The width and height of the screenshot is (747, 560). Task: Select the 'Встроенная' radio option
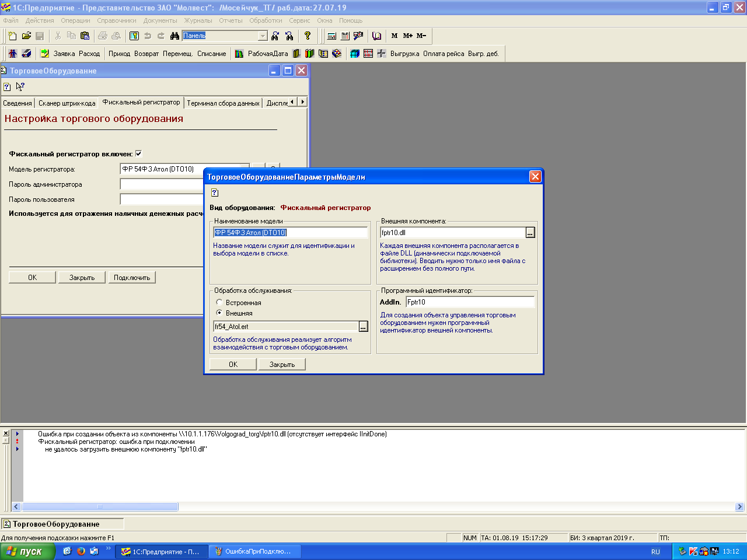[x=219, y=302]
